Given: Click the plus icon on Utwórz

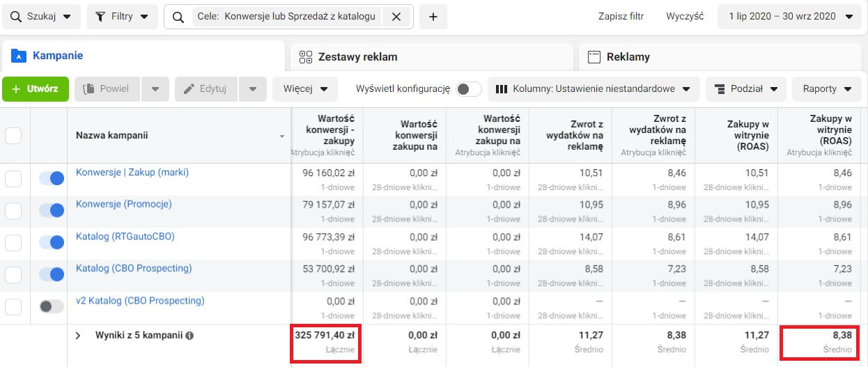Looking at the screenshot, I should point(16,89).
